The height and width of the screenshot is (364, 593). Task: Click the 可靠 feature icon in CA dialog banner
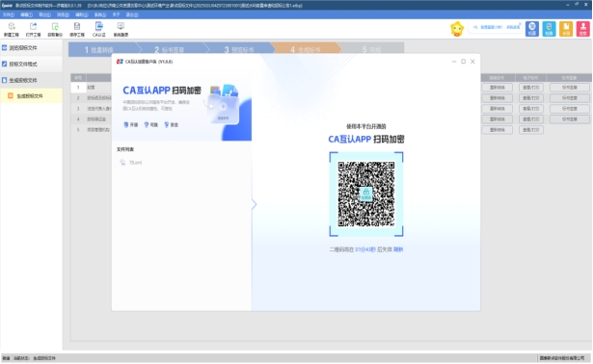(147, 124)
